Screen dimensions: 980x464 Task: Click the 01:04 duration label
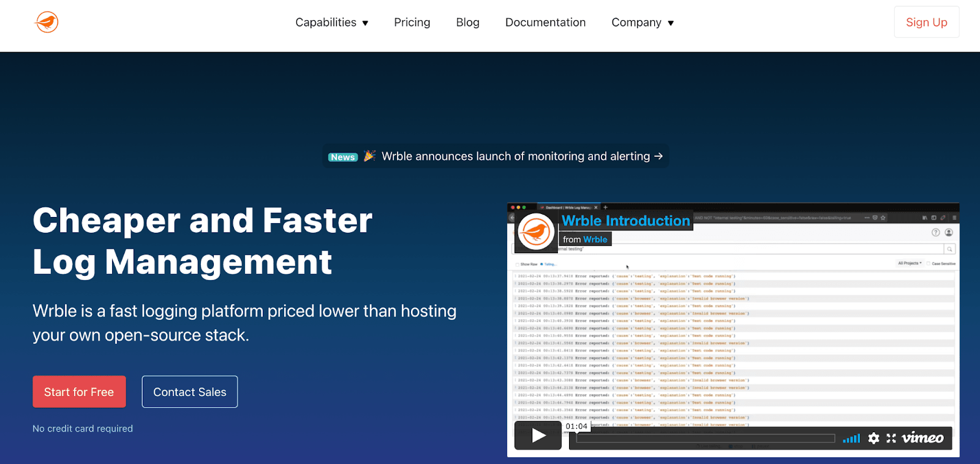coord(576,426)
